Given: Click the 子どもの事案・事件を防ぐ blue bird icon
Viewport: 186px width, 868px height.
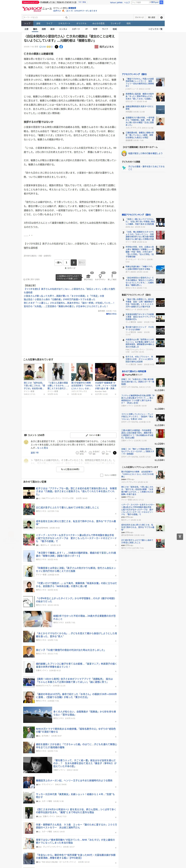Looking at the screenshot, I should click(124, 168).
